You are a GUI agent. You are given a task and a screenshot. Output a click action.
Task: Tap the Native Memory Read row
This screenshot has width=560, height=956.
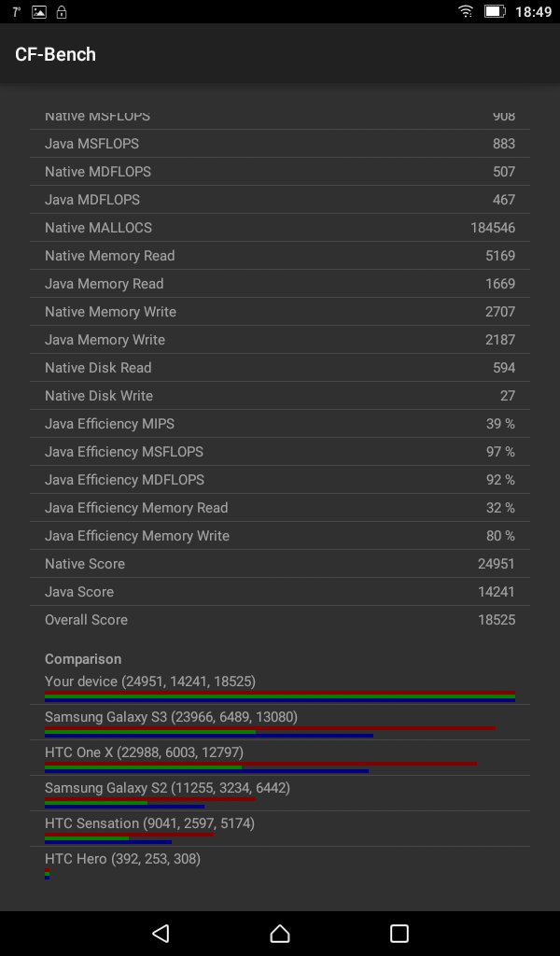pyautogui.click(x=280, y=256)
